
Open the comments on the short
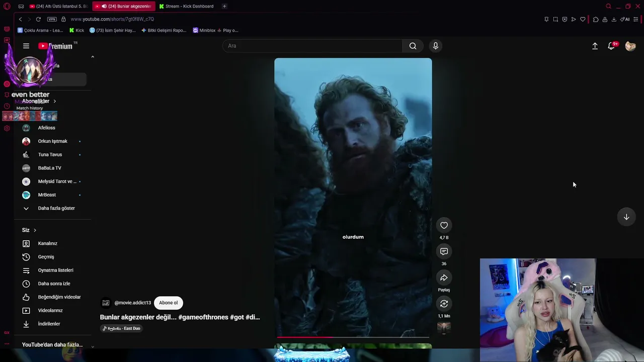[x=444, y=251]
